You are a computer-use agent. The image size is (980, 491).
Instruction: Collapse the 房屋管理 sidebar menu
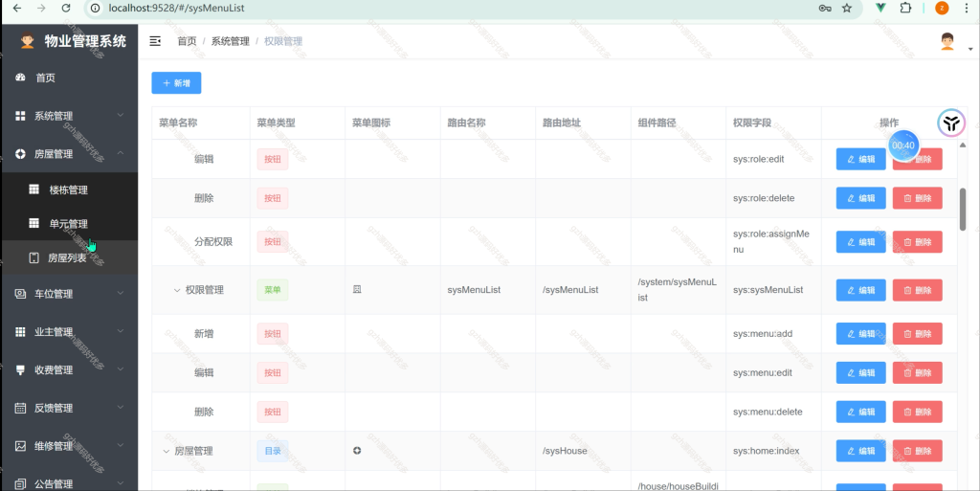click(69, 154)
